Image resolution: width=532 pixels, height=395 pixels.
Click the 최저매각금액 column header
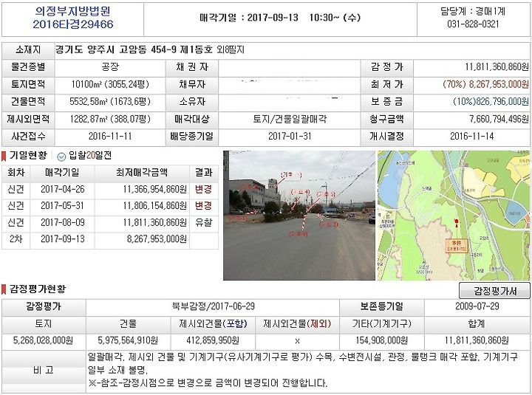[x=142, y=173]
